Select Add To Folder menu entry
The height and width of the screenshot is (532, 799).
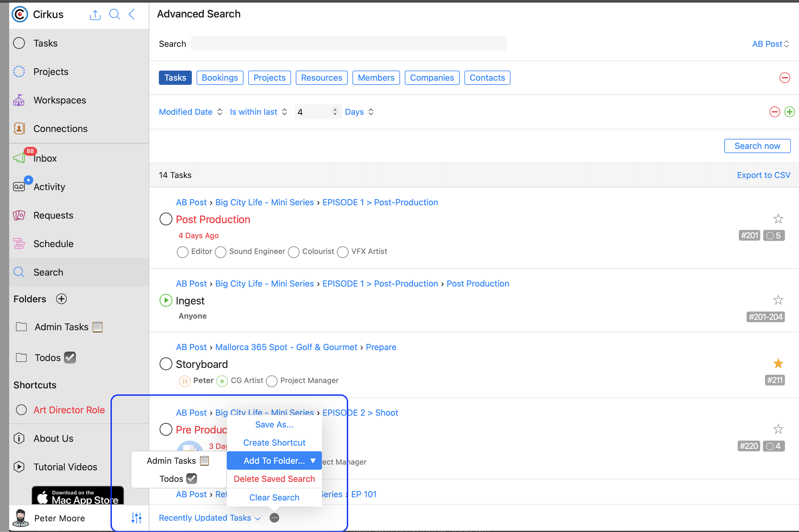pyautogui.click(x=274, y=461)
